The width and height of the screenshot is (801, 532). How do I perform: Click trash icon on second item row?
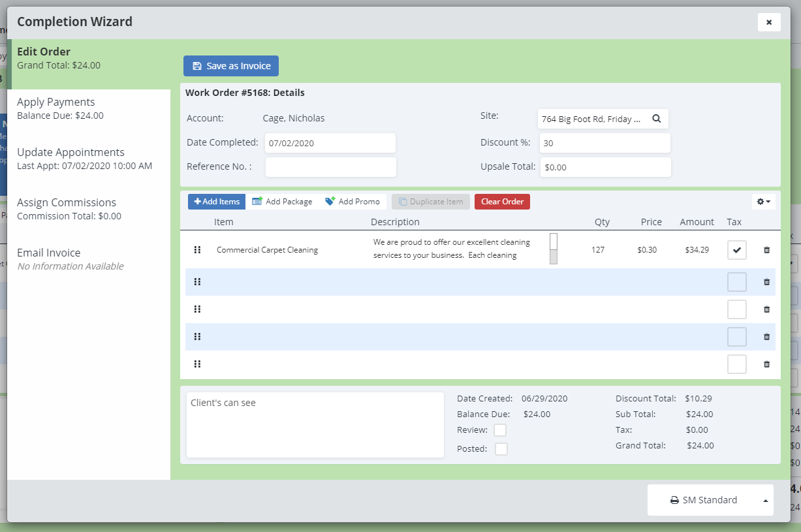[x=766, y=282]
